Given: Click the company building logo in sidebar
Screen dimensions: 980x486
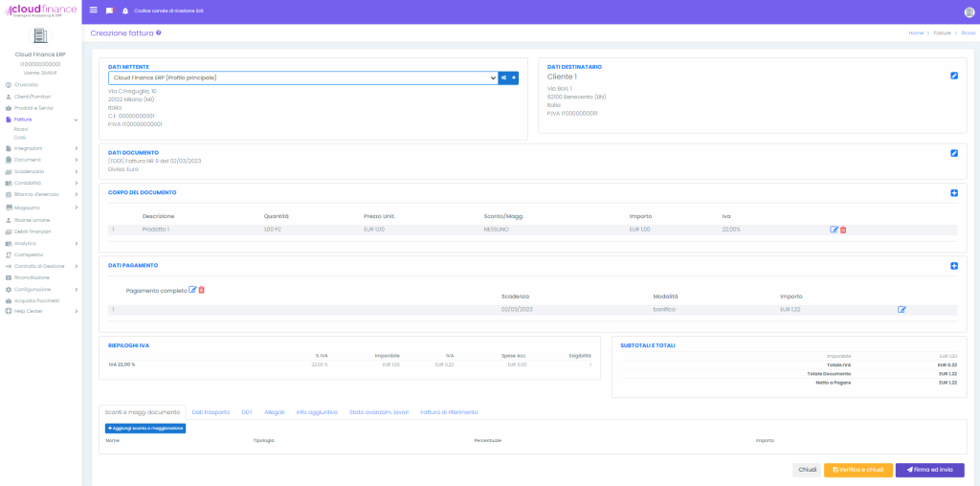Looking at the screenshot, I should [x=40, y=35].
